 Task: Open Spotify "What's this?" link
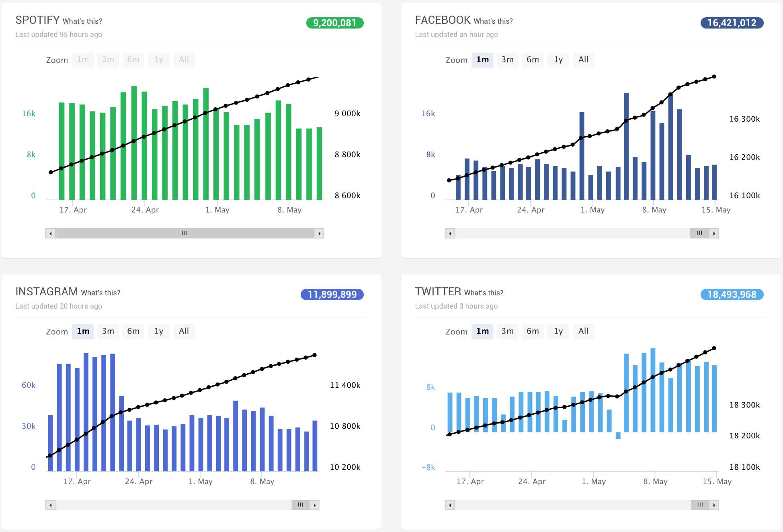click(82, 21)
